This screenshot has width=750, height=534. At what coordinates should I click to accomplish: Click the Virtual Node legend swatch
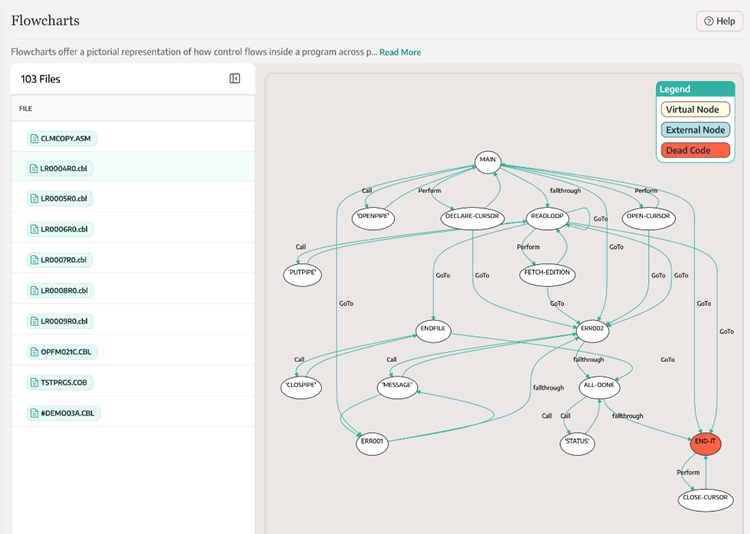pos(694,110)
